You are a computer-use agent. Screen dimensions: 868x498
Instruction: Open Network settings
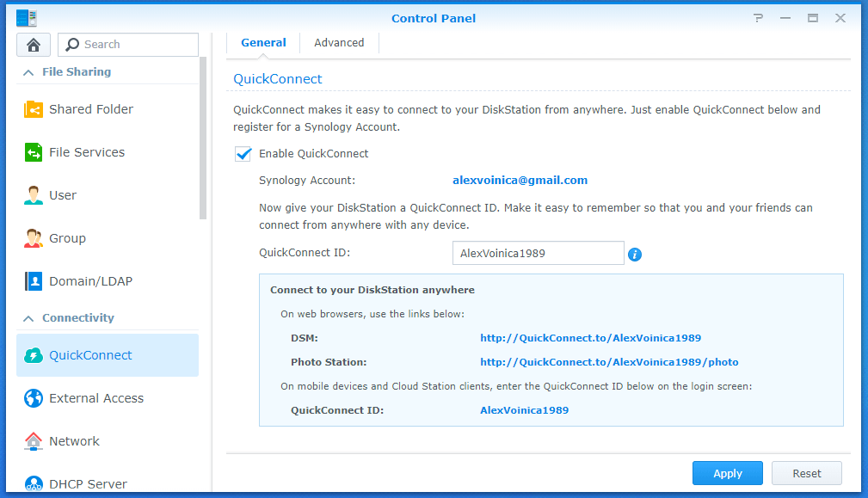coord(74,441)
